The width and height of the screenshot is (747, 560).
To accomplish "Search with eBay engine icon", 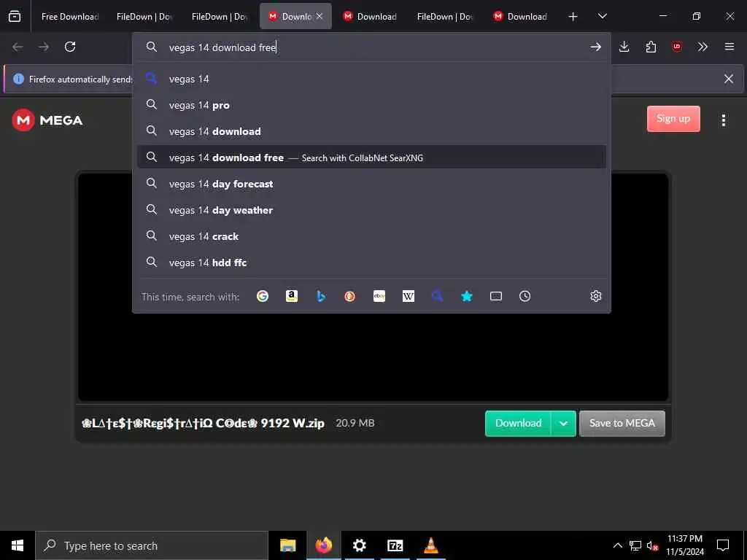I will (x=379, y=296).
